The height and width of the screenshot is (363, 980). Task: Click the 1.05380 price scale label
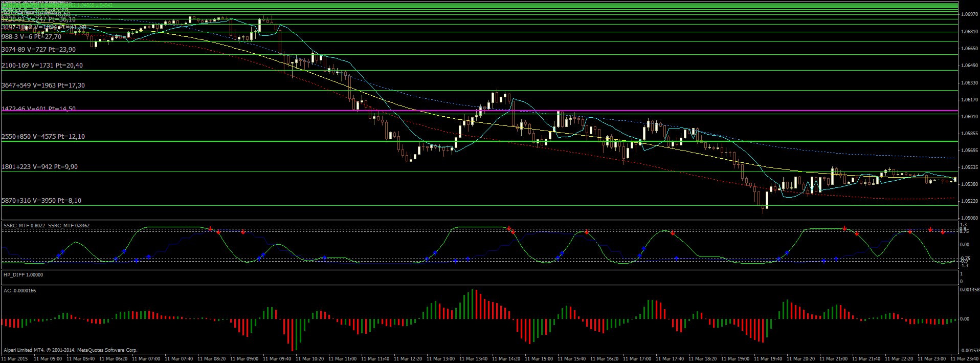[969, 184]
